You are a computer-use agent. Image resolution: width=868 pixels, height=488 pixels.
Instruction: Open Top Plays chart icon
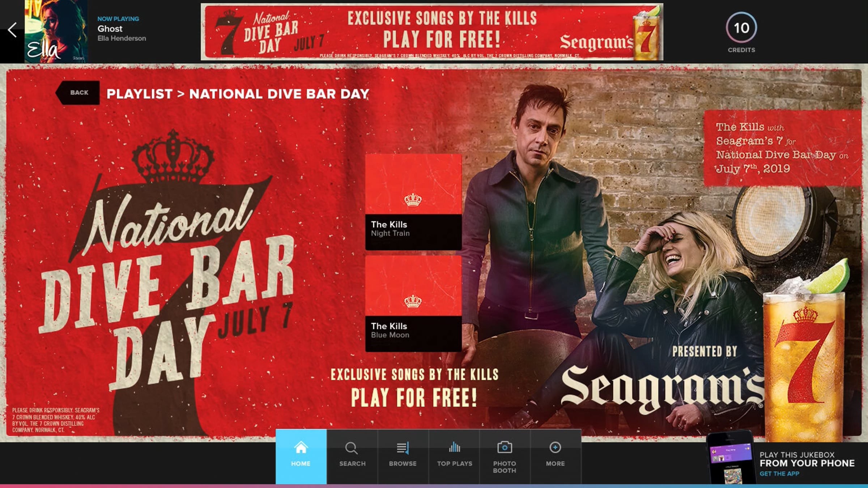pyautogui.click(x=454, y=457)
